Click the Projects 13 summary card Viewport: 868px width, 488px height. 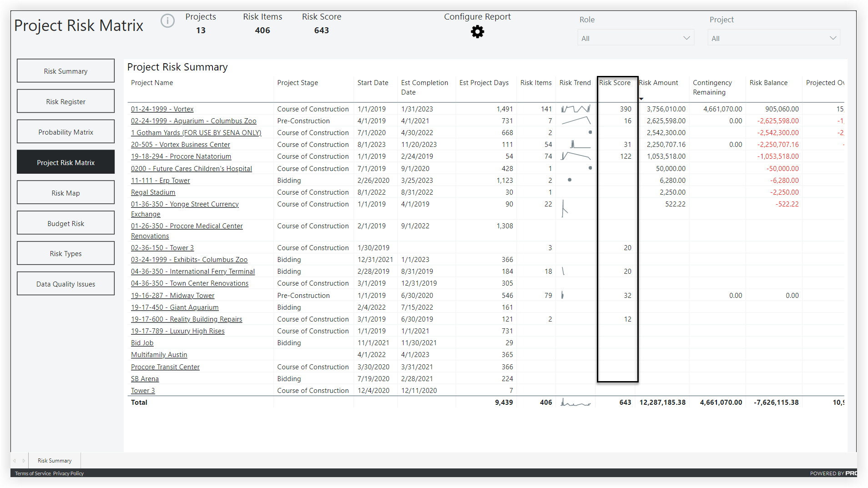click(x=201, y=24)
